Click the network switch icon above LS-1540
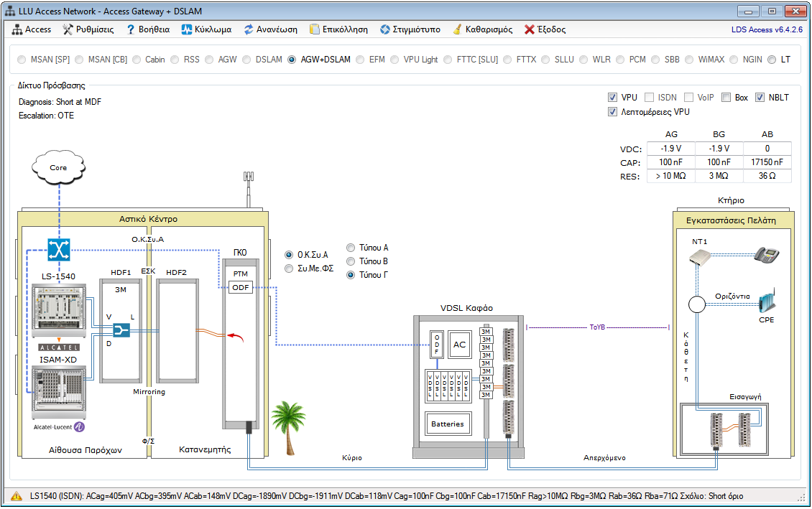Image resolution: width=812 pixels, height=509 pixels. (x=57, y=250)
